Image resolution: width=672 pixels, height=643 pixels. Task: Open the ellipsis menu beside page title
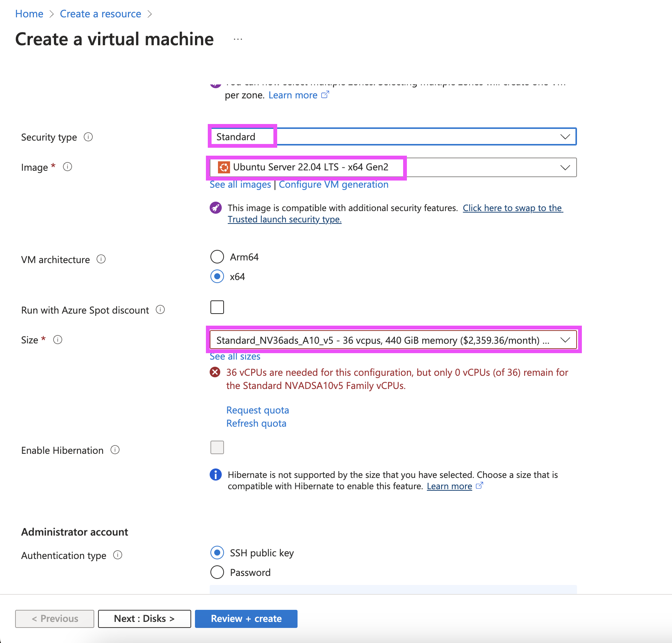(x=238, y=39)
